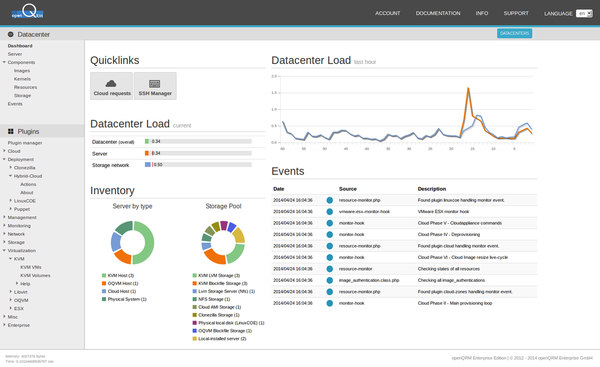The image size is (600, 367).
Task: Click 'Checking states of all resources' text
Action: 448,269
